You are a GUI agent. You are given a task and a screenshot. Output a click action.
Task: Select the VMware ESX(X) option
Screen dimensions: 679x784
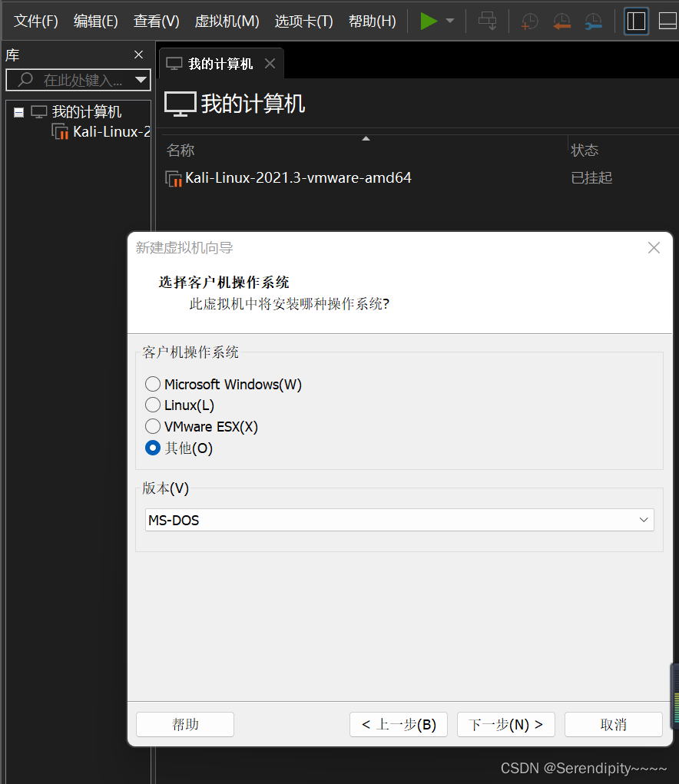click(152, 426)
